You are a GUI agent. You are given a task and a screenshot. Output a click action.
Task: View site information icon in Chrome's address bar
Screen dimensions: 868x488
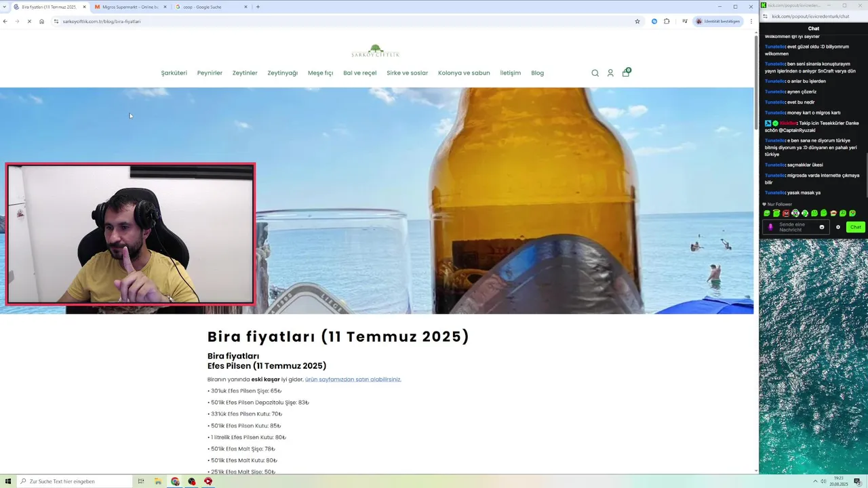(x=56, y=21)
